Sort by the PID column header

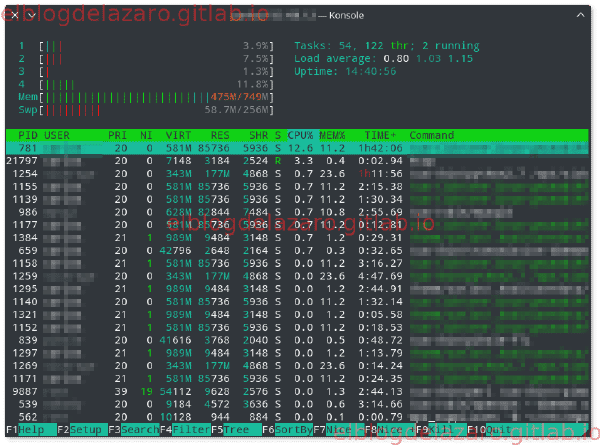click(28, 135)
